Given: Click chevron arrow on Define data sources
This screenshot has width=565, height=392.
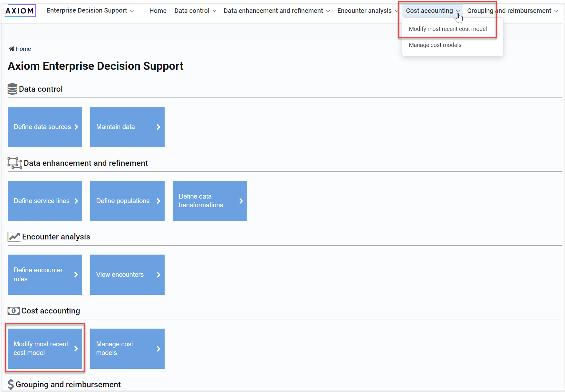Looking at the screenshot, I should click(x=76, y=127).
